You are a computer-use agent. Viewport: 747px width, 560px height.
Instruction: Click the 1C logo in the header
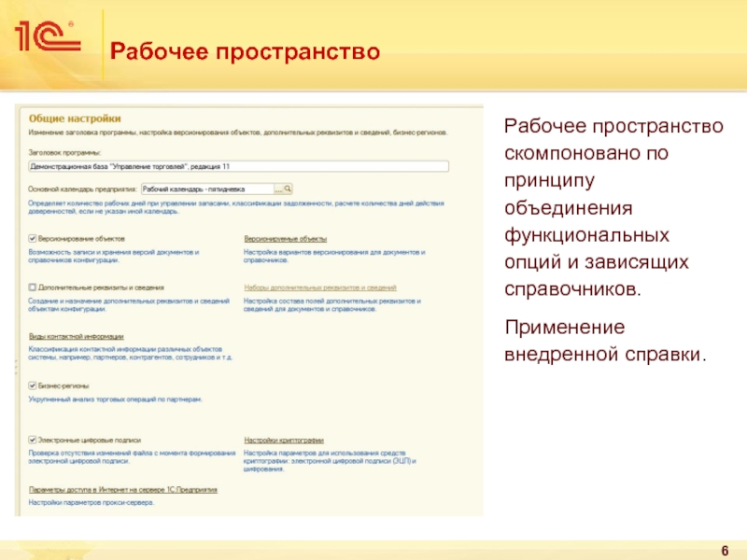(x=47, y=37)
